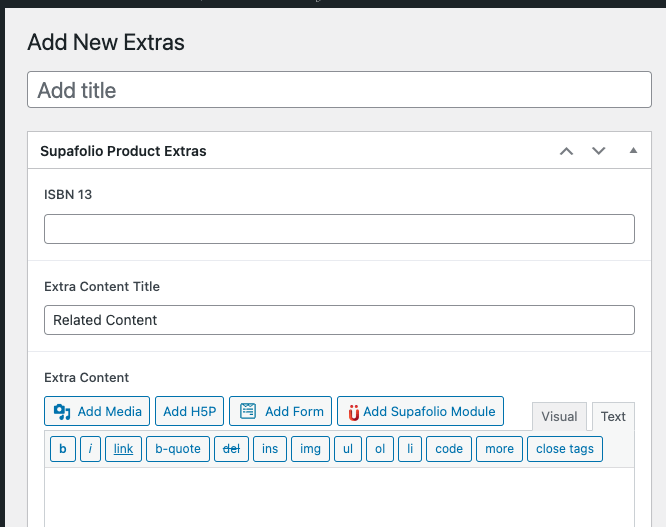
Task: Insert bold tag with b button
Action: point(63,449)
